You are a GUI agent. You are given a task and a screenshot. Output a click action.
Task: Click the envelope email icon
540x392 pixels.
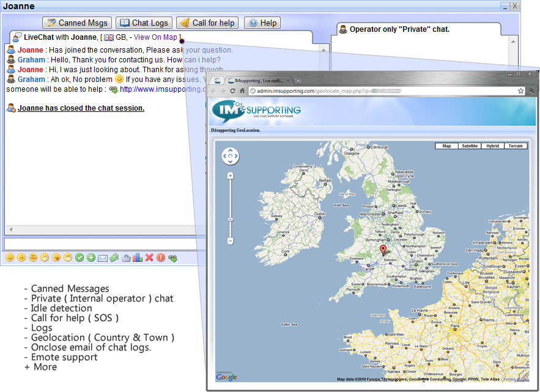coord(103,258)
